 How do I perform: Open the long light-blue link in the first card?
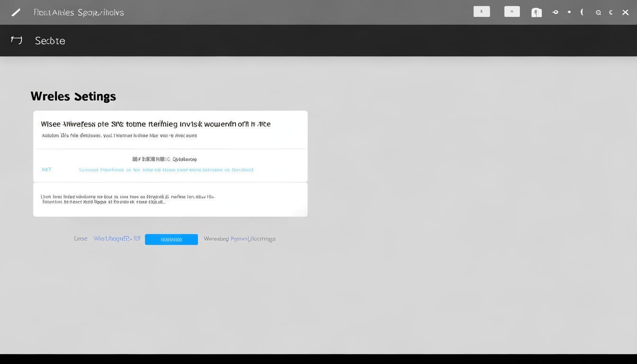point(166,170)
